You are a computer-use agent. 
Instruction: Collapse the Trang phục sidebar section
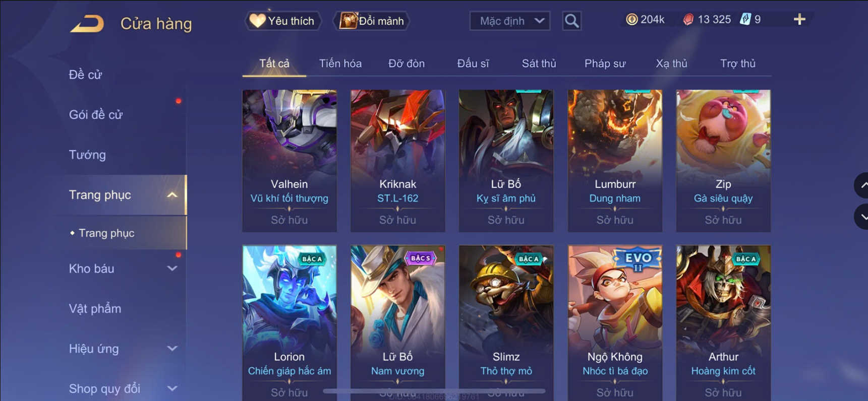[x=172, y=195]
